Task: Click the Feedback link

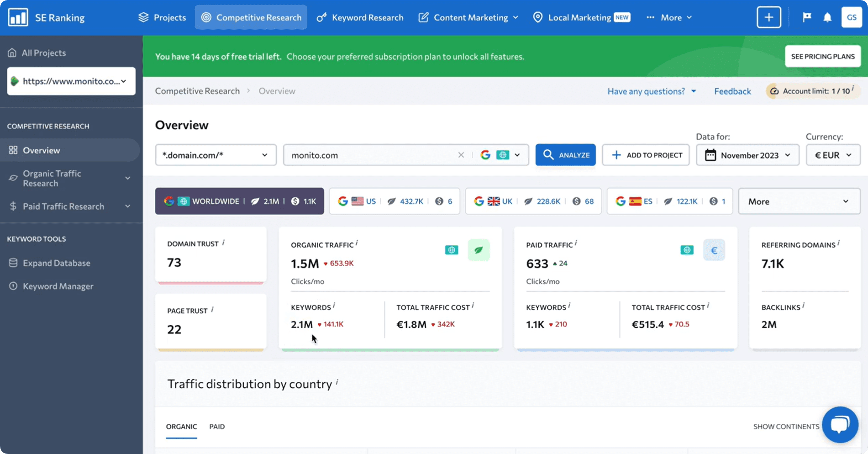Action: pos(732,91)
